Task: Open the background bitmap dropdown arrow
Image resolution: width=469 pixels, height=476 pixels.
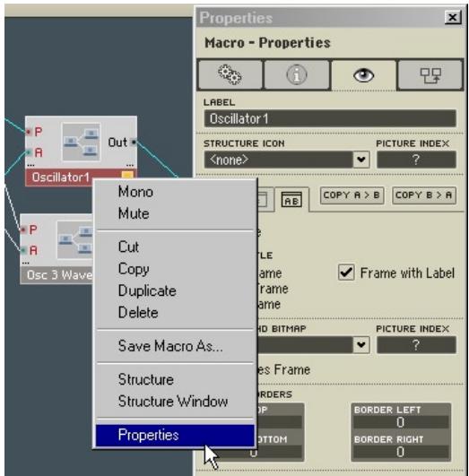Action: coord(361,344)
